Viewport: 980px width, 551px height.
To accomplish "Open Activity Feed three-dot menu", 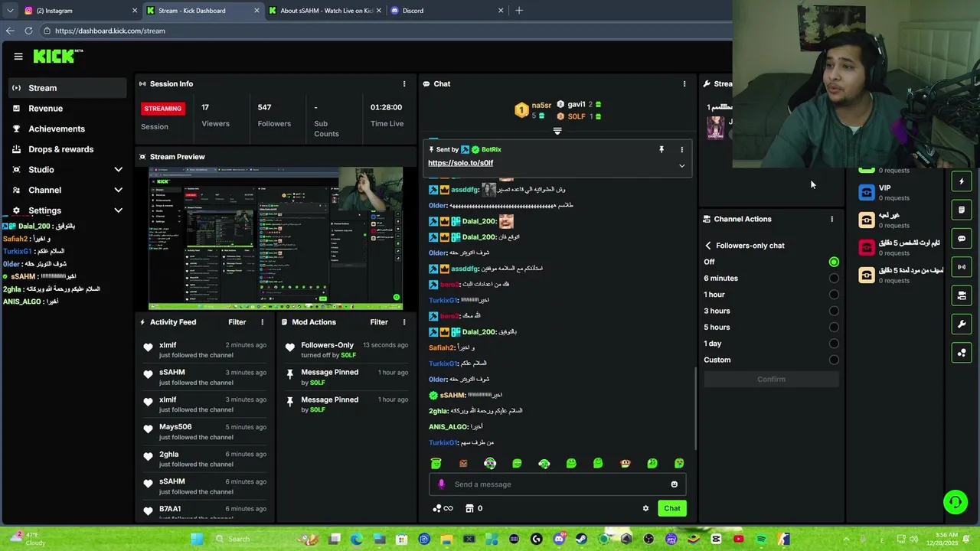I will [262, 322].
